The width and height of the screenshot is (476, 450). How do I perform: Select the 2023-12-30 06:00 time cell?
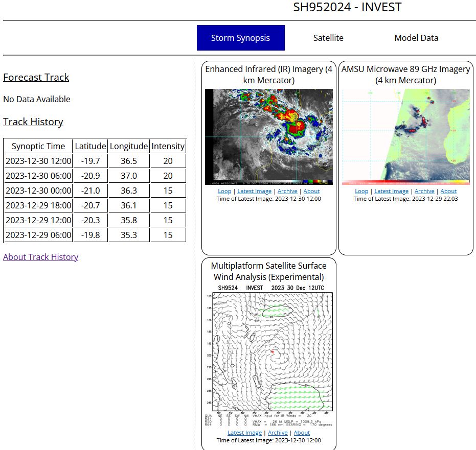[38, 176]
